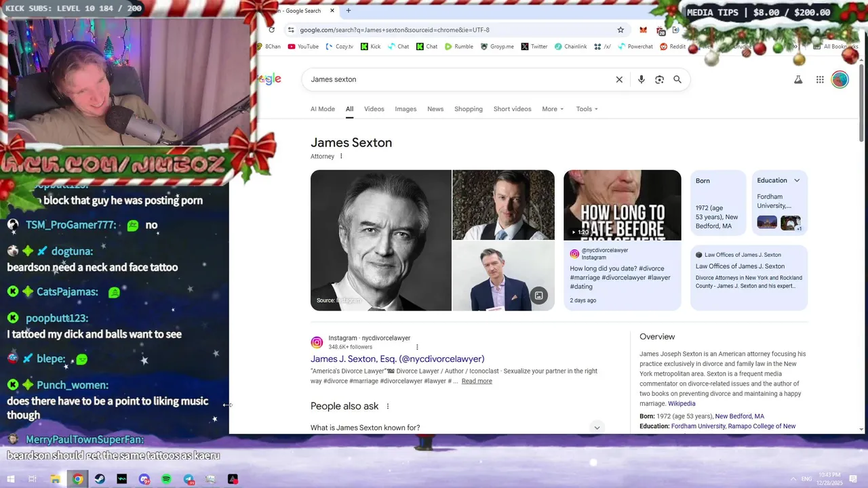Screen dimensions: 868x488
Task: Select the All results tab
Action: (349, 109)
